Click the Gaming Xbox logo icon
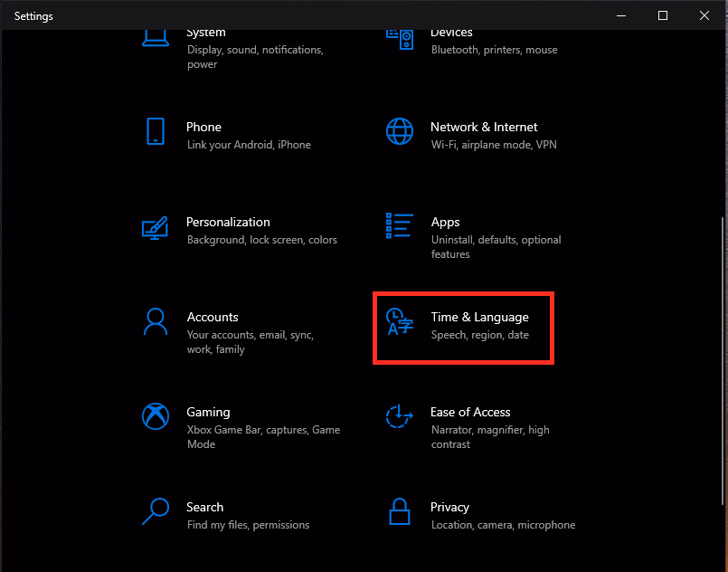The height and width of the screenshot is (572, 728). point(155,416)
